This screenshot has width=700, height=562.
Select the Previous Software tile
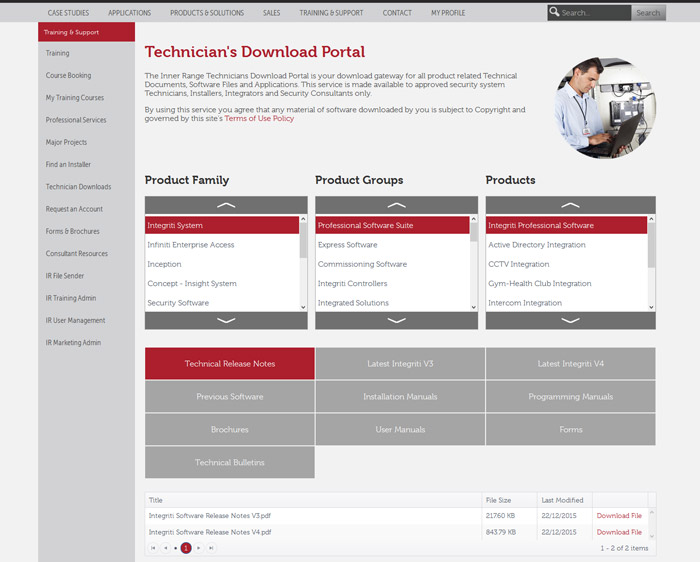pyautogui.click(x=230, y=396)
